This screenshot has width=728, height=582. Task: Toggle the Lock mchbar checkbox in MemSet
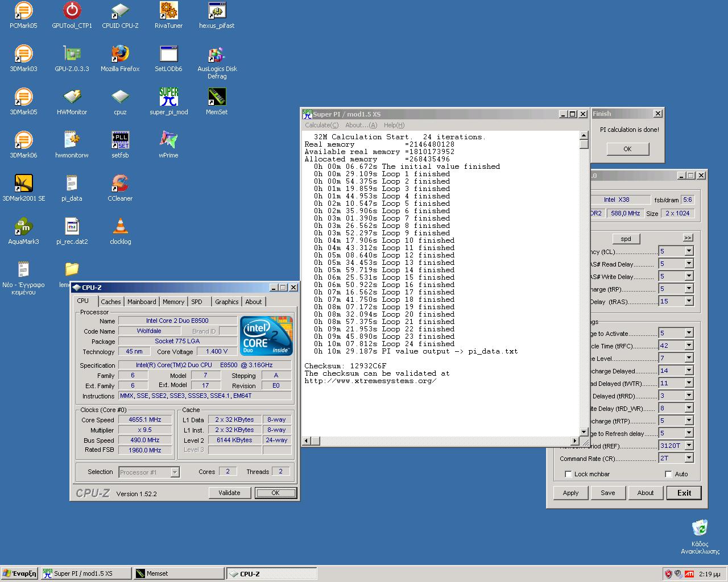(x=568, y=474)
